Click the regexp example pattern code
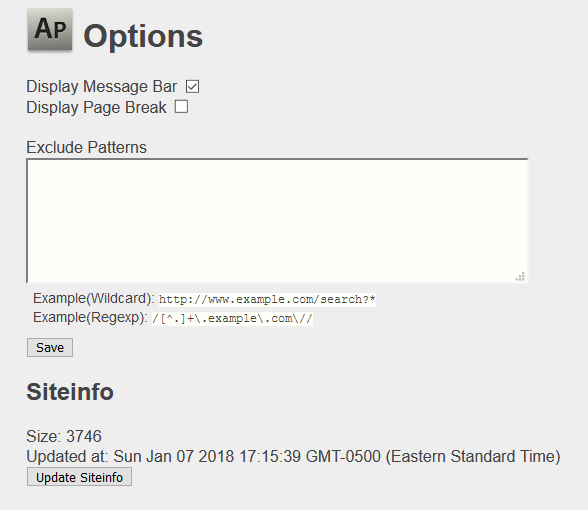 pyautogui.click(x=232, y=319)
